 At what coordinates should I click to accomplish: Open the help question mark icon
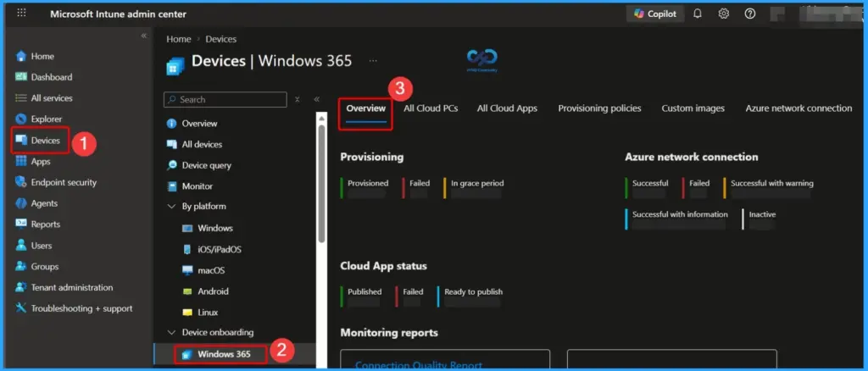click(x=749, y=14)
